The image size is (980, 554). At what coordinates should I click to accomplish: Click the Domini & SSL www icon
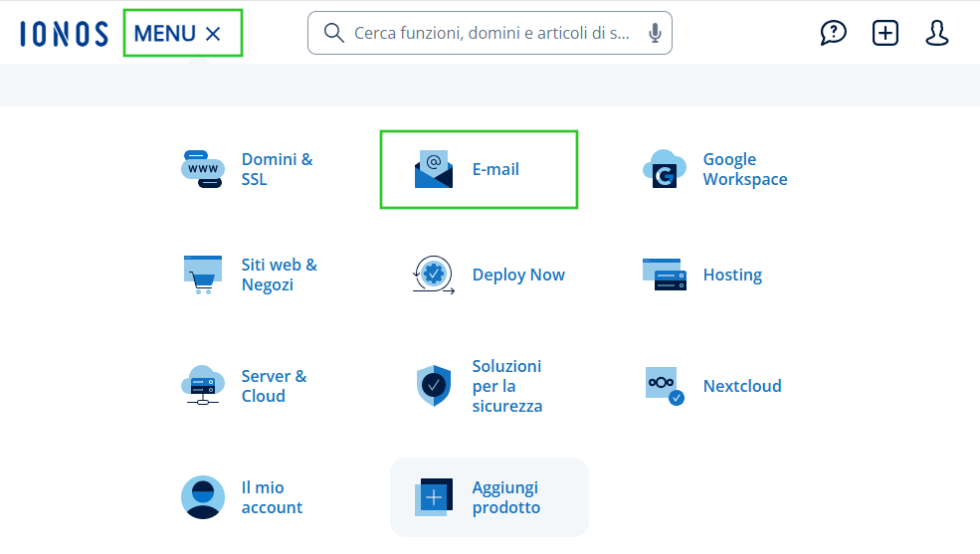click(203, 169)
